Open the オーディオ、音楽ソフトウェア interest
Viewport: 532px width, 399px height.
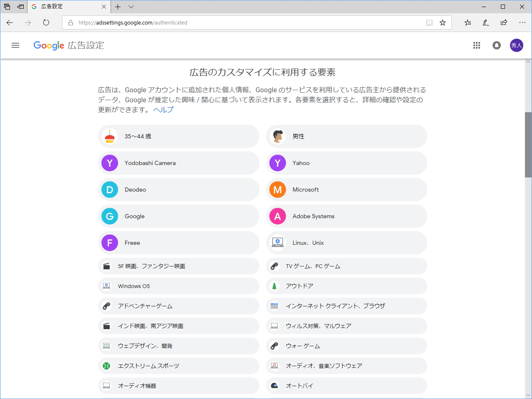point(347,366)
